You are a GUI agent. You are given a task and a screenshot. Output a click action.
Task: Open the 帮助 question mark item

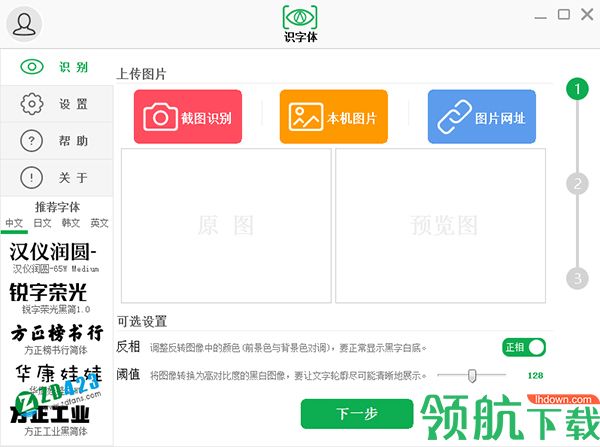pos(57,140)
